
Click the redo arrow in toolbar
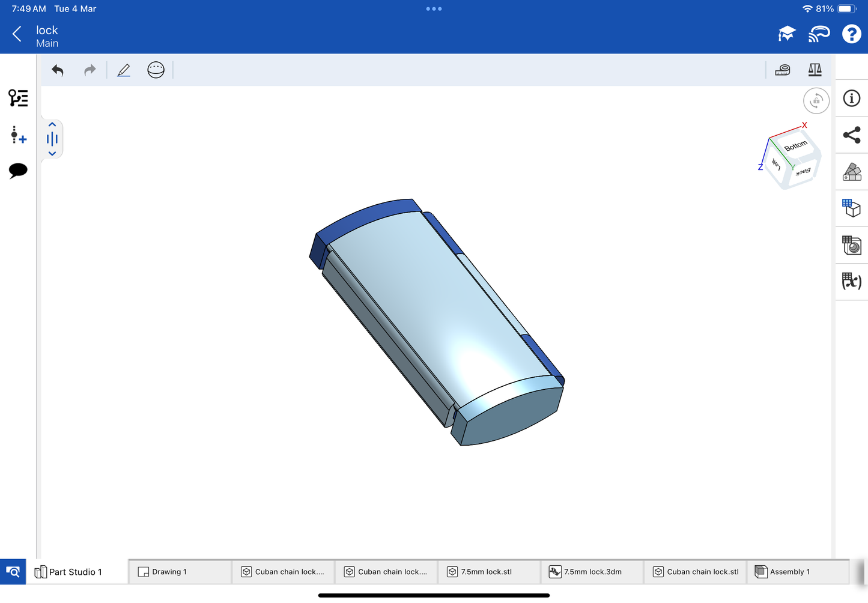(90, 70)
